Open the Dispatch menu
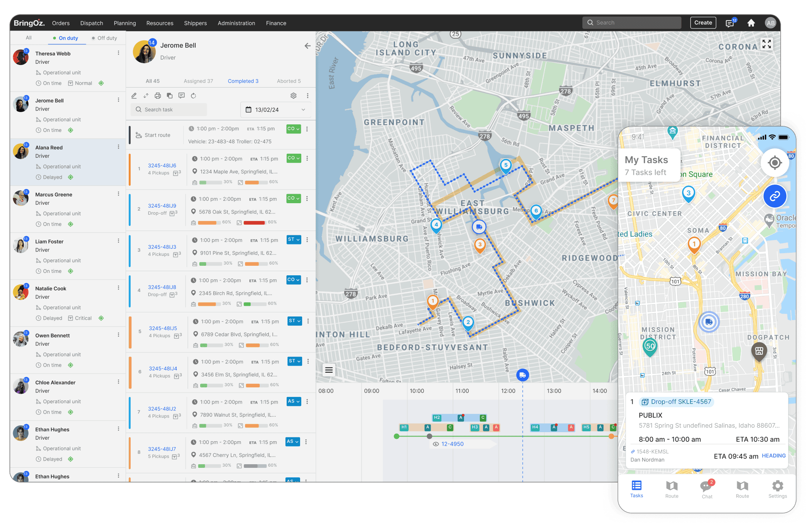 coord(91,23)
